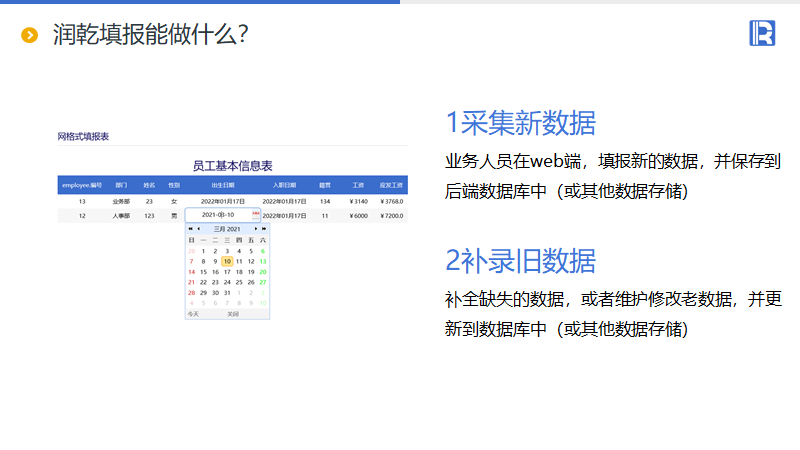The image size is (800, 450).
Task: Click the ¥3768.0 payable salary cell
Action: coord(391,202)
